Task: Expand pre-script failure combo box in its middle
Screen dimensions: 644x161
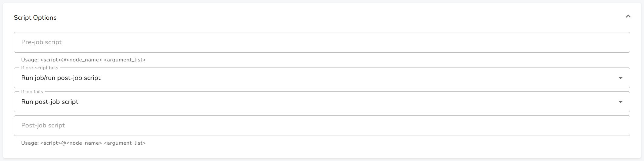Action: tap(322, 78)
